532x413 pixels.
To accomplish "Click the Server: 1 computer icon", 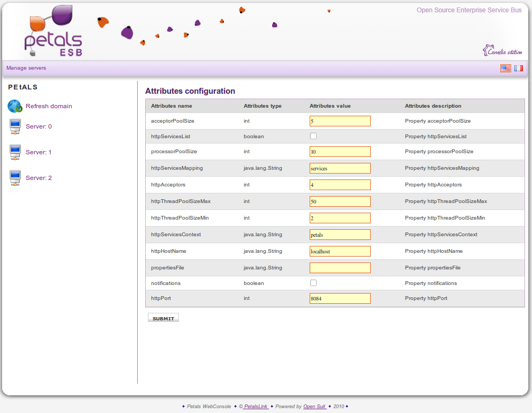I will click(x=15, y=153).
